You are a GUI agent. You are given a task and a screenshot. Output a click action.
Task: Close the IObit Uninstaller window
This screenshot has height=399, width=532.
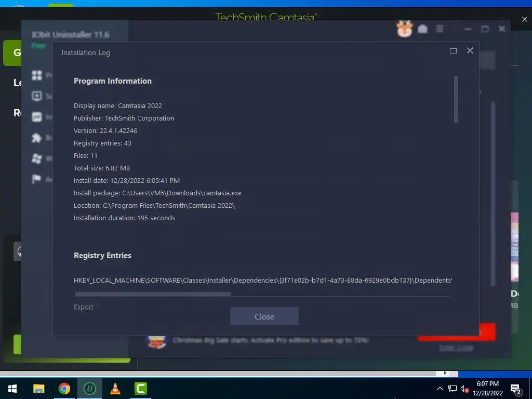click(x=502, y=29)
